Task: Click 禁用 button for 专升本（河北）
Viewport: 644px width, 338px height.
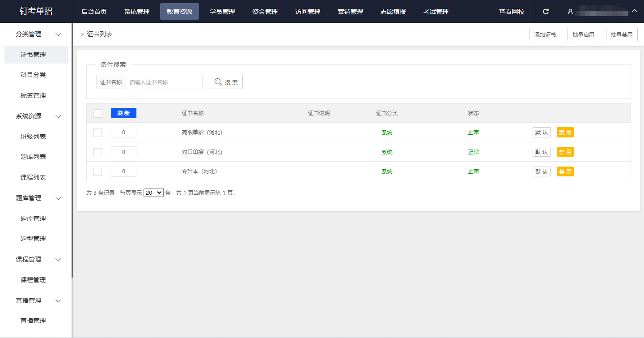Action: coord(565,172)
